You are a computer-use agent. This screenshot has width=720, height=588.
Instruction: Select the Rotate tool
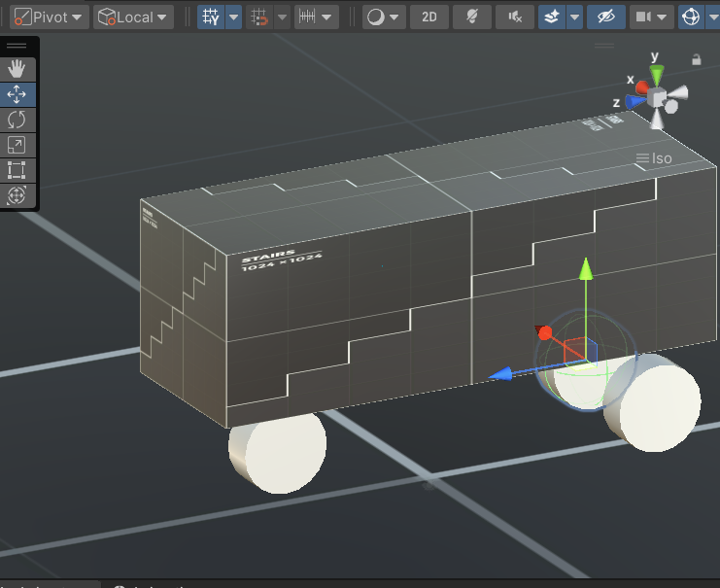(17, 120)
